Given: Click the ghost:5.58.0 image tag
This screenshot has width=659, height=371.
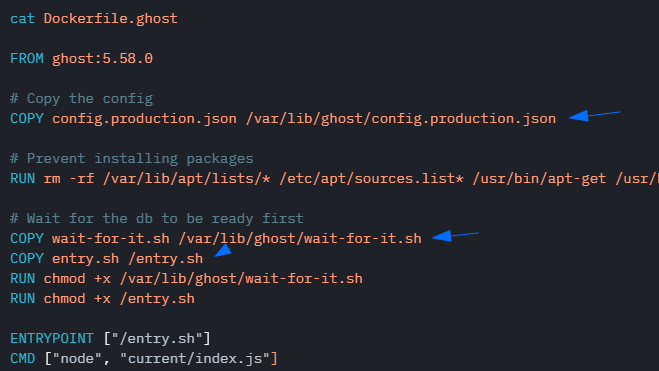Looking at the screenshot, I should point(102,58).
